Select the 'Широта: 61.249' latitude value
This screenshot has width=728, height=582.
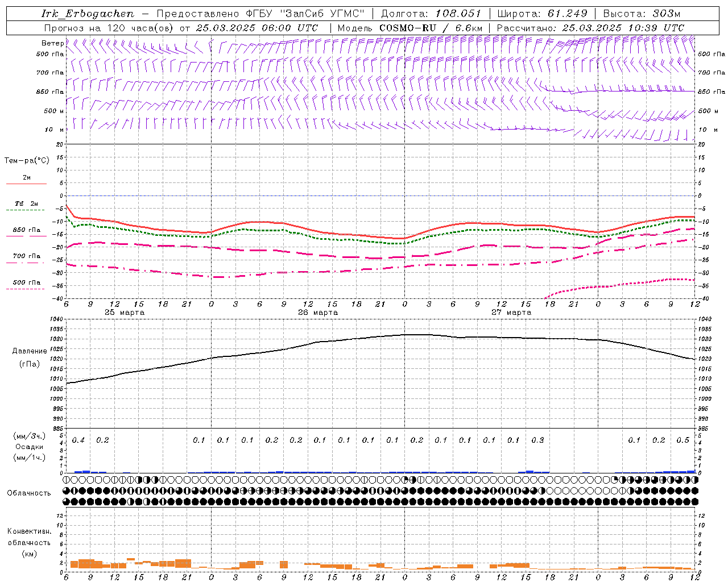[x=542, y=14]
